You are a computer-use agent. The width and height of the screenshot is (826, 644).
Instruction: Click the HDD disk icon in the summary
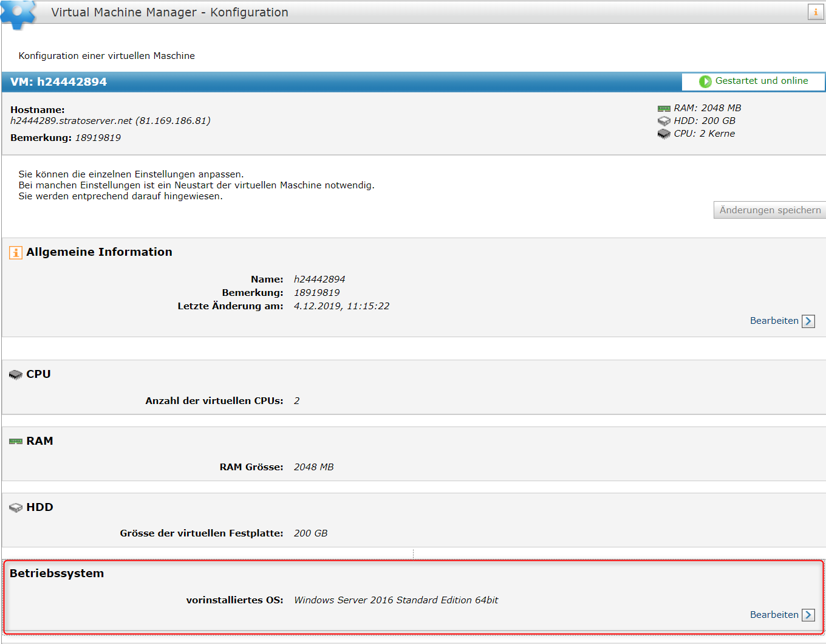[663, 120]
